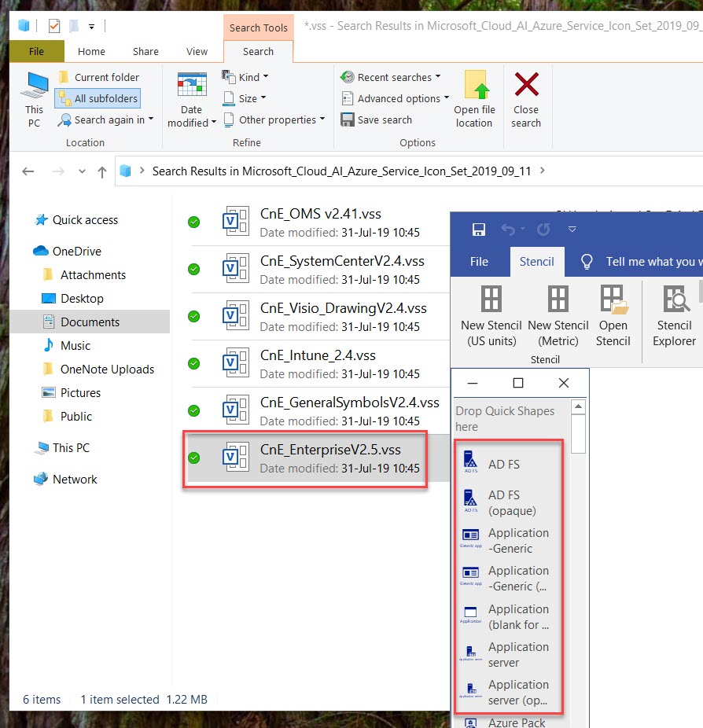
Task: Click New Stencil (Metric) icon
Action: (x=558, y=300)
